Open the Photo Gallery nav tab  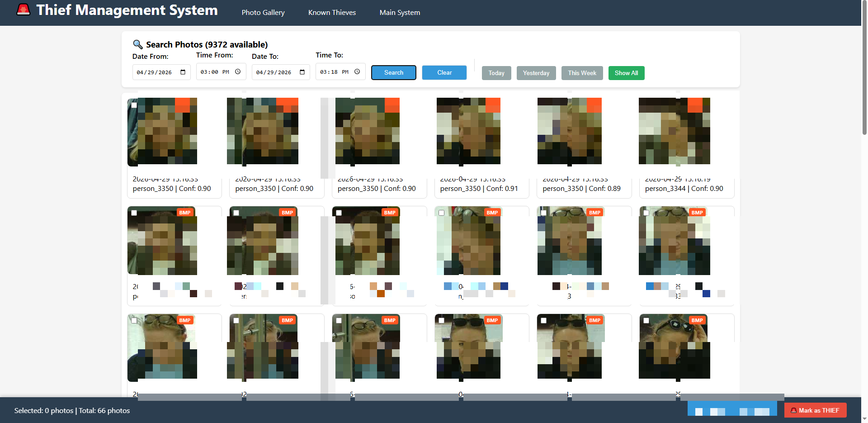(263, 13)
